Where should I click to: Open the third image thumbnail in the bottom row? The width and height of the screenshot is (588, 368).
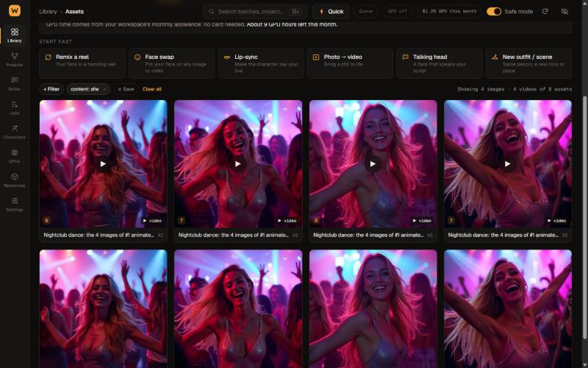pyautogui.click(x=373, y=308)
